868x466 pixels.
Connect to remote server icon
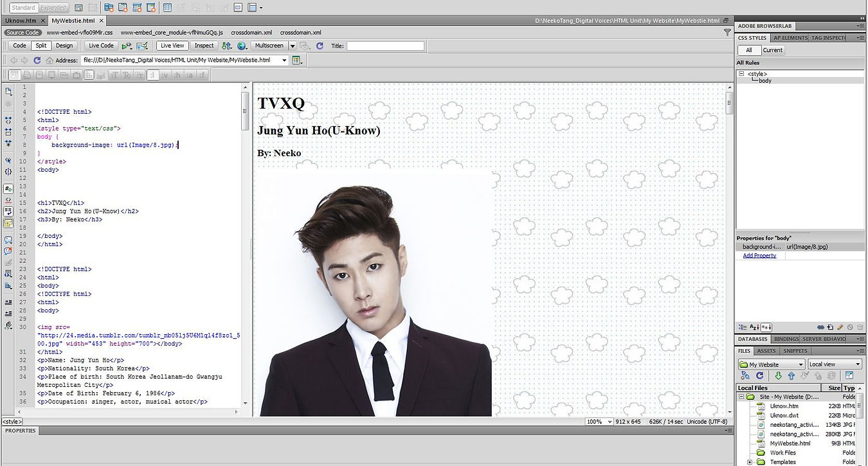(x=745, y=376)
